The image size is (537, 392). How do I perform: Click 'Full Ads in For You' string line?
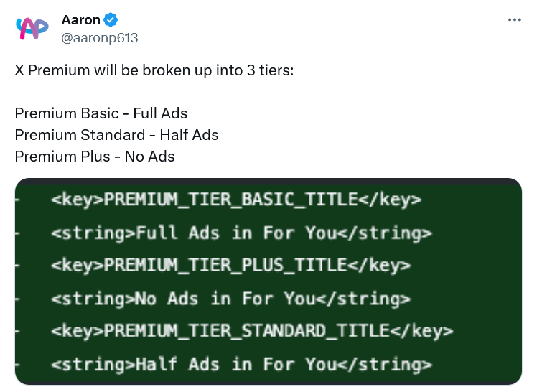coord(241,233)
